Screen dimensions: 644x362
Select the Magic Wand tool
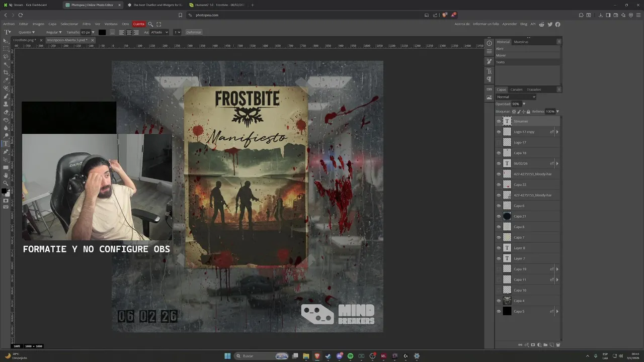click(6, 65)
